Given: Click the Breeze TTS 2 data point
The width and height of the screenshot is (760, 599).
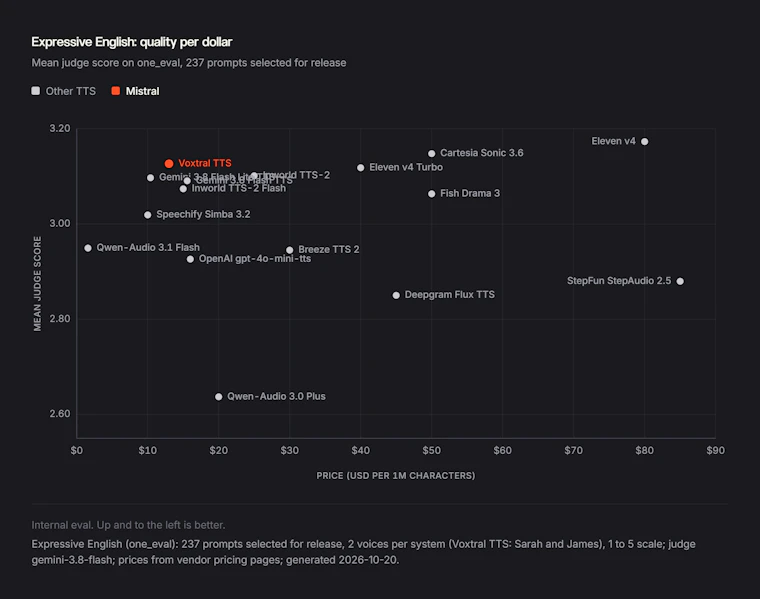Looking at the screenshot, I should point(289,250).
